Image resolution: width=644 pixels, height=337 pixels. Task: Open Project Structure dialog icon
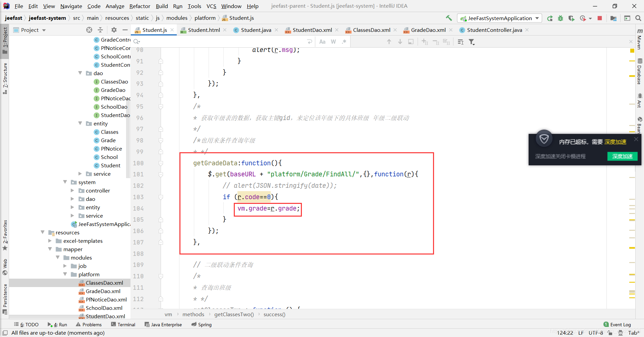pos(613,18)
